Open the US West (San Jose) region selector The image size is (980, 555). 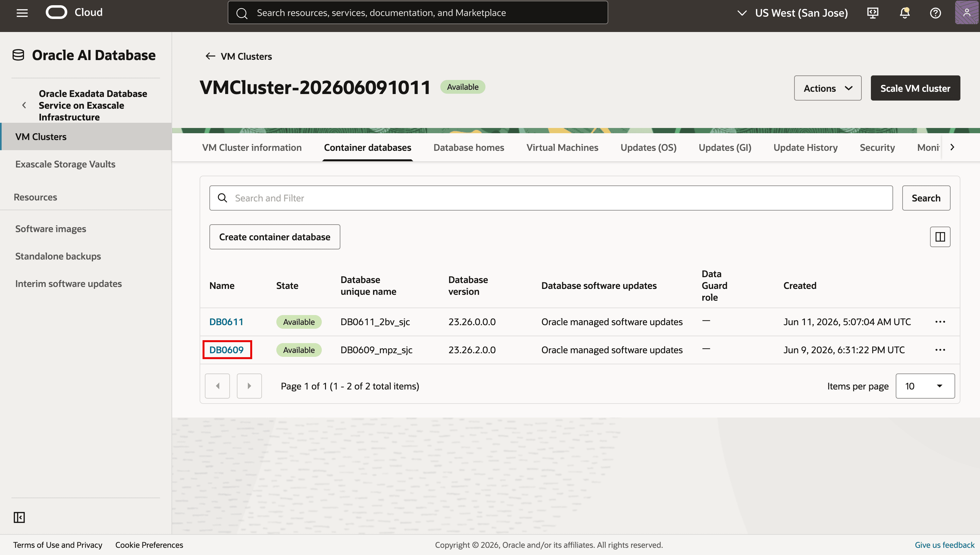(792, 13)
